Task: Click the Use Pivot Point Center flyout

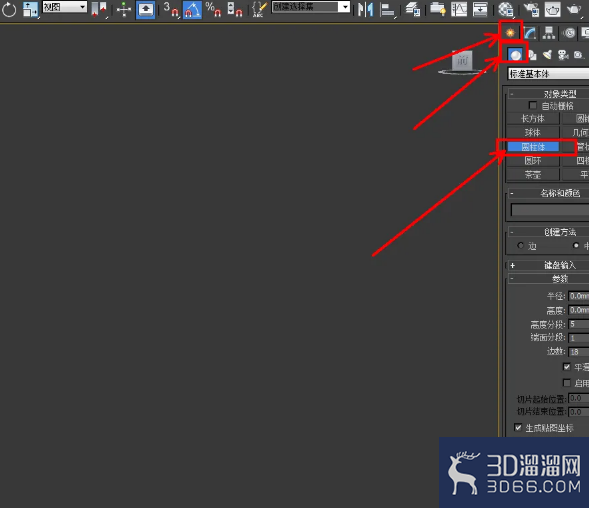Action: [x=99, y=9]
